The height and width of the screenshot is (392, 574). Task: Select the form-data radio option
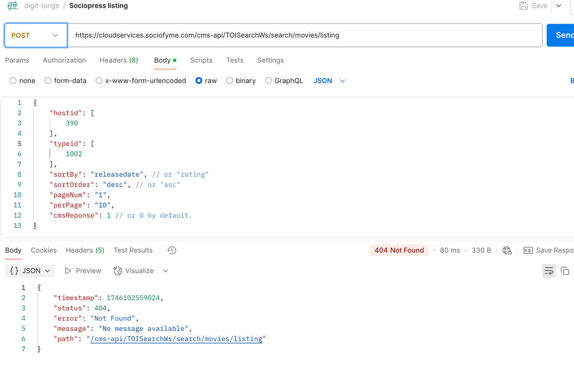[48, 81]
